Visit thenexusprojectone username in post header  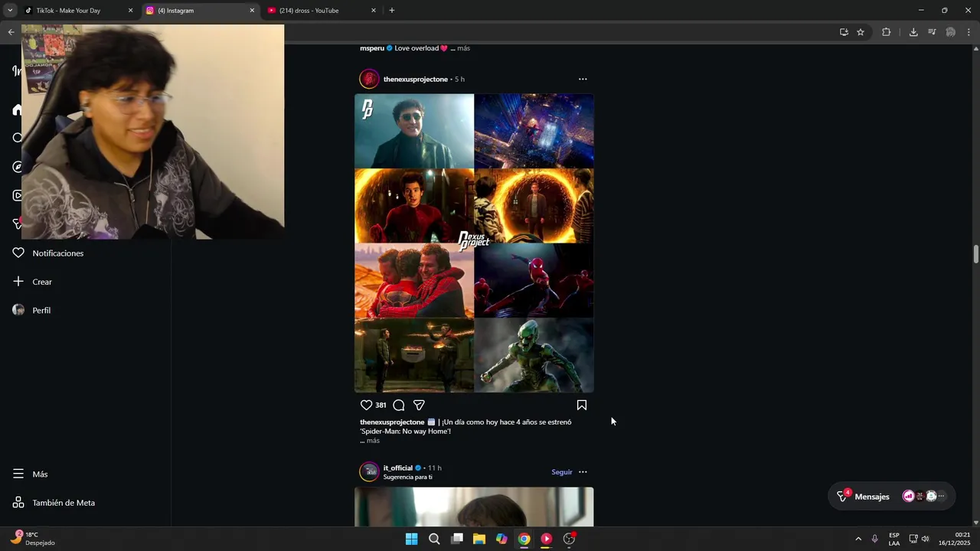point(416,79)
